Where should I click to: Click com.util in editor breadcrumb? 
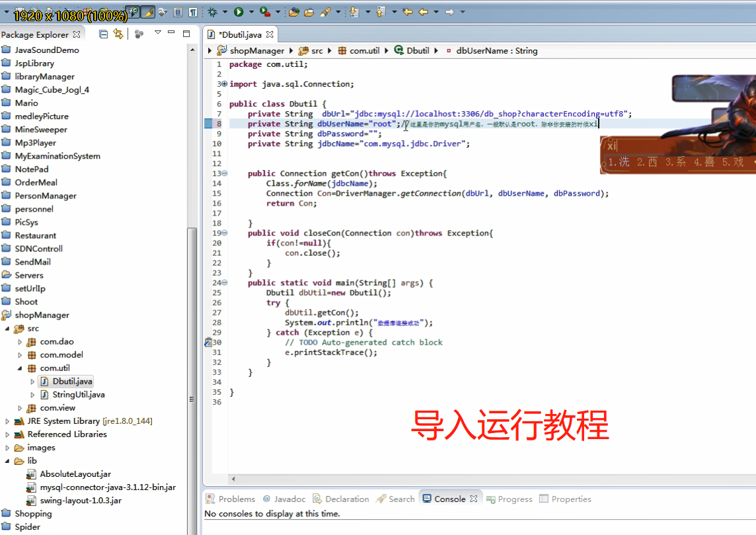[x=359, y=51]
